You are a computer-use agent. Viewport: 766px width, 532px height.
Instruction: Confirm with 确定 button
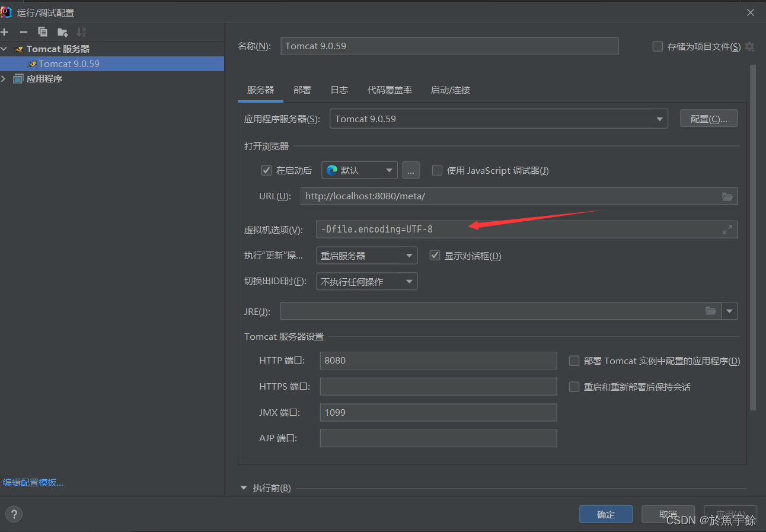[x=606, y=514]
